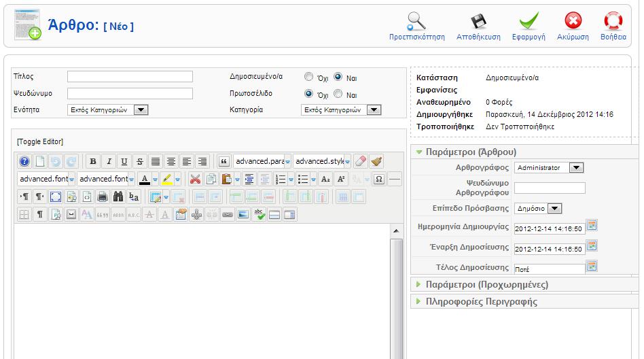Toggle fullscreen editor mode

click(56, 196)
